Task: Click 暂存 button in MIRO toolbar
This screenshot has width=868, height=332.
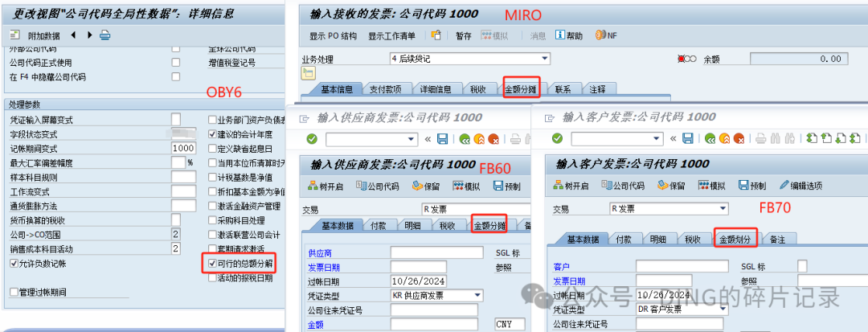Action: [464, 36]
